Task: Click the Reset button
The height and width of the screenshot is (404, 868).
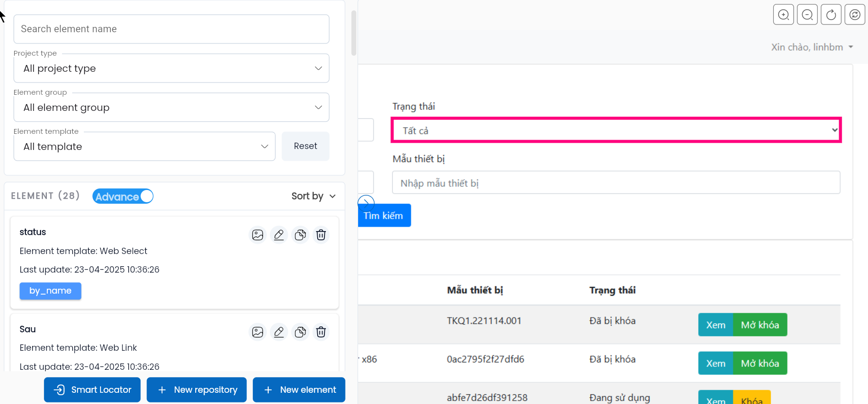Action: [x=305, y=146]
